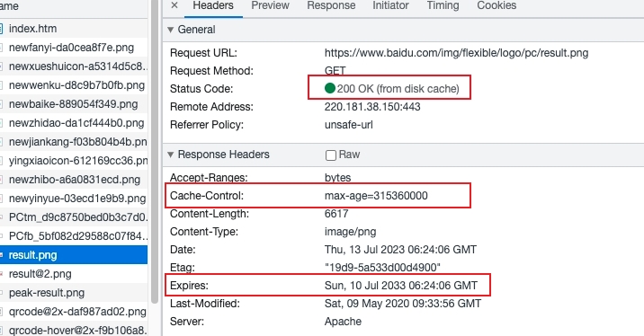Select result@2.png request
The image size is (644, 336).
[x=74, y=274]
